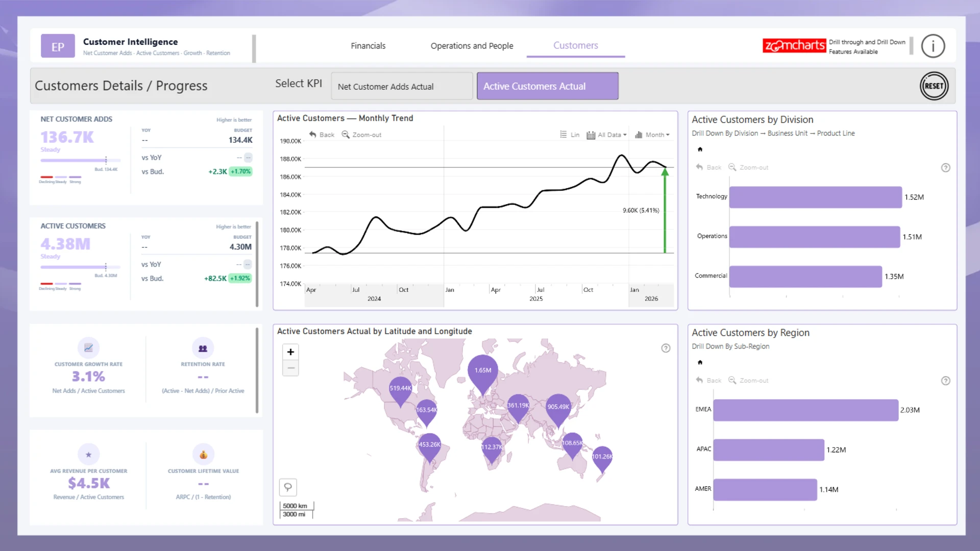Click Back arrow in Monthly Trend chart
The width and height of the screenshot is (980, 551).
(x=322, y=135)
